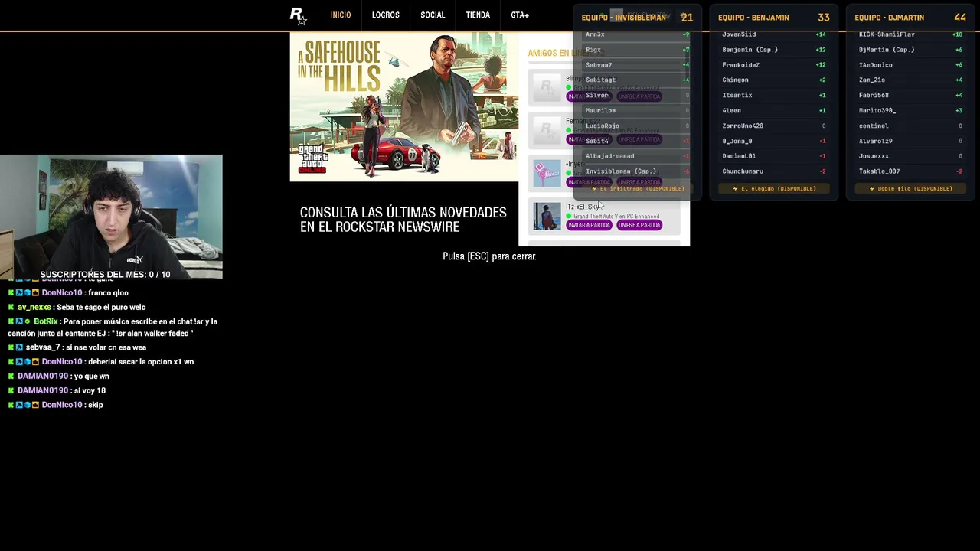The image size is (980, 551).
Task: Open the Safehouse in the Hills banner
Action: tap(404, 107)
